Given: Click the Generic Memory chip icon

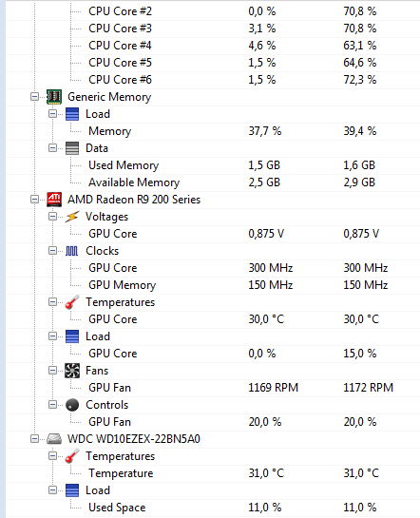Looking at the screenshot, I should (54, 97).
